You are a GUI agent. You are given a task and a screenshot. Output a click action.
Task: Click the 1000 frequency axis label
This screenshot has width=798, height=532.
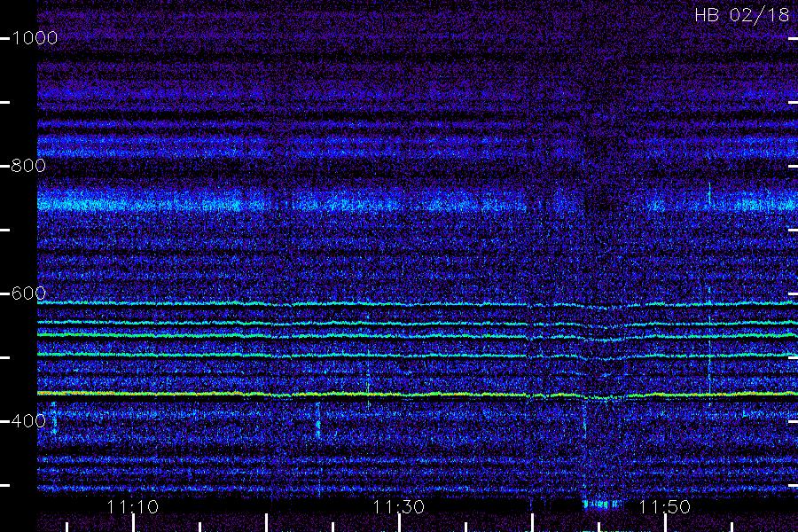click(x=35, y=38)
